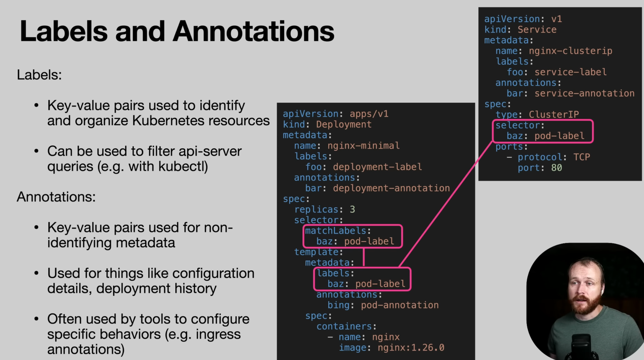Select the line "replicas: 3"
This screenshot has width=644, height=360.
pos(325,209)
